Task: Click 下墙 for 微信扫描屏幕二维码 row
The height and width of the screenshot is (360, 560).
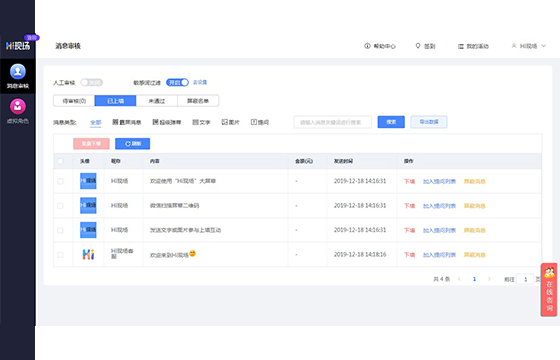Action: pos(409,206)
